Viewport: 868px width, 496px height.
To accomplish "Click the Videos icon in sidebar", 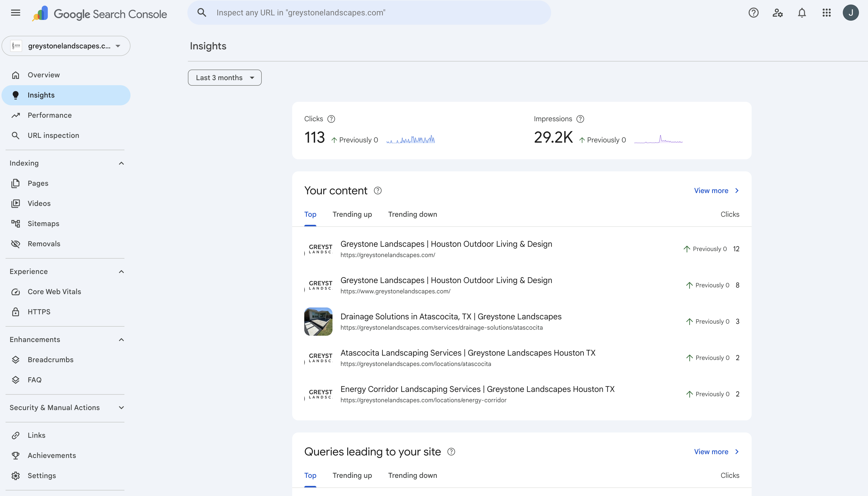I will click(x=16, y=203).
